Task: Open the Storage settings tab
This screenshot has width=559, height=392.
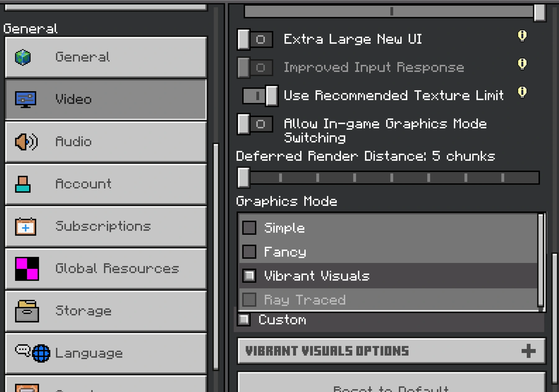Action: tap(106, 311)
